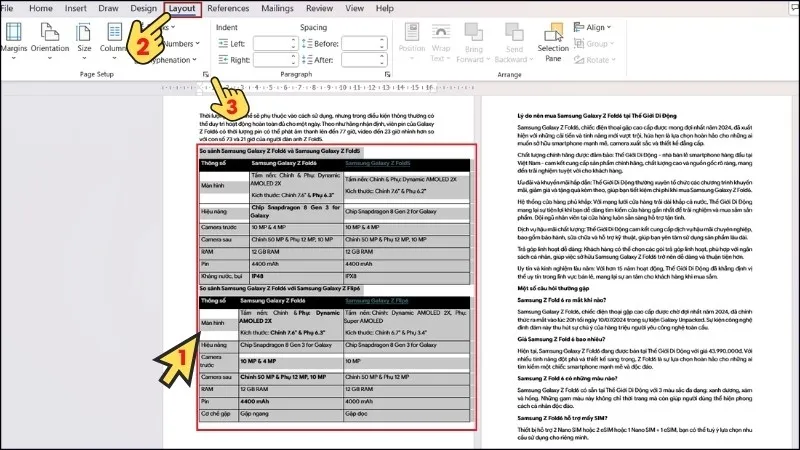Expand the Rotate dropdown arrow
The image size is (800, 450).
point(613,60)
